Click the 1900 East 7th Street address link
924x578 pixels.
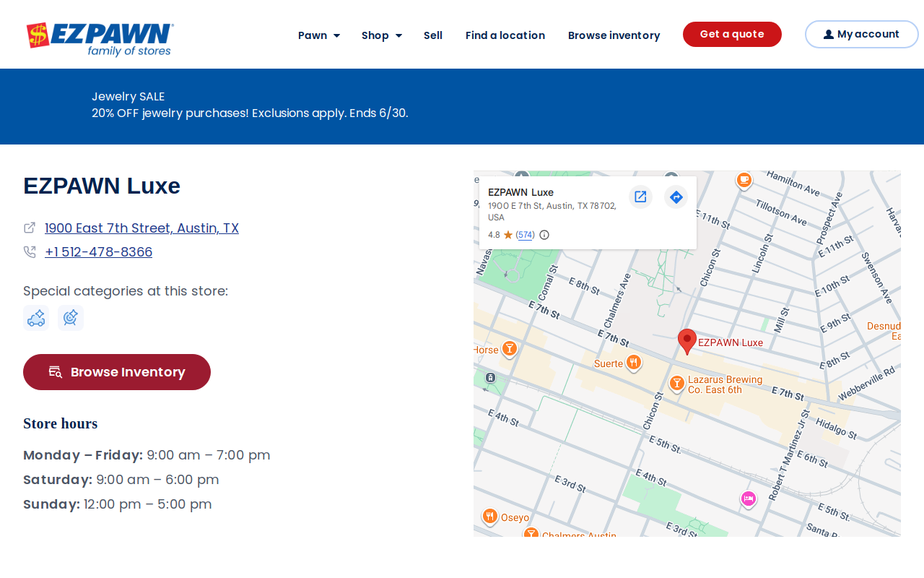coord(141,228)
